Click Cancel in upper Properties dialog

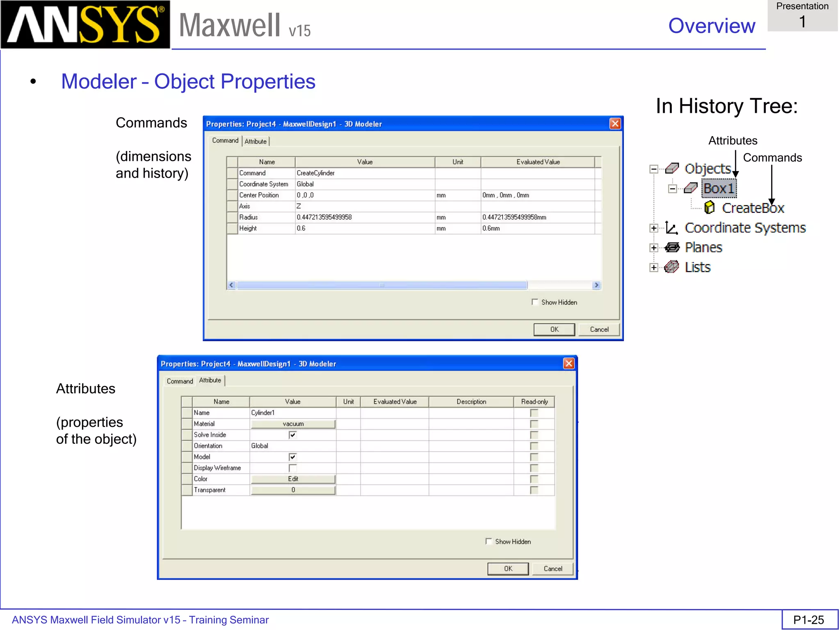(599, 329)
